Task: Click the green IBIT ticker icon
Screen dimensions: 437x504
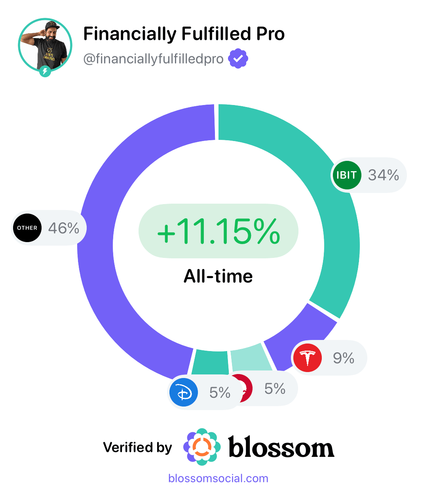Action: click(x=347, y=175)
